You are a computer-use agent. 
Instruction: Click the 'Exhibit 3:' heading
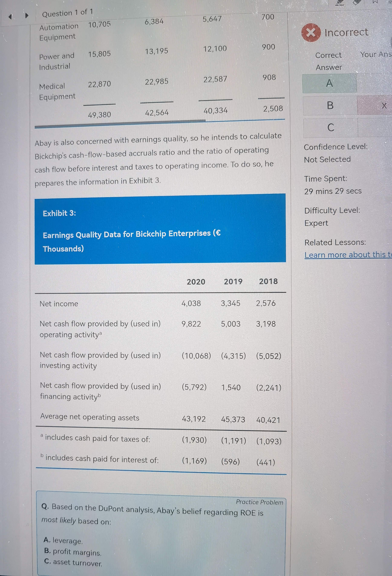(x=59, y=213)
